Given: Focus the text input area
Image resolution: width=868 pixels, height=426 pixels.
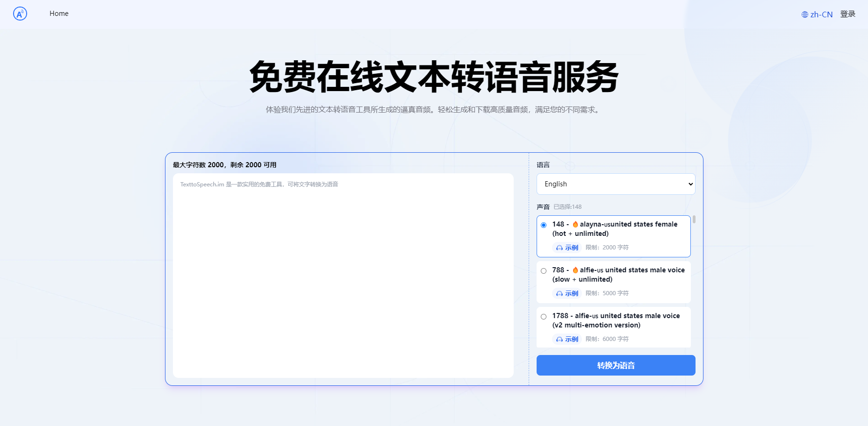Looking at the screenshot, I should coord(343,276).
